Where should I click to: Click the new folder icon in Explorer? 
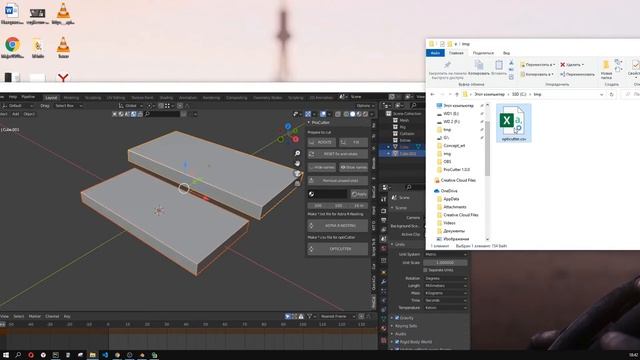(606, 65)
